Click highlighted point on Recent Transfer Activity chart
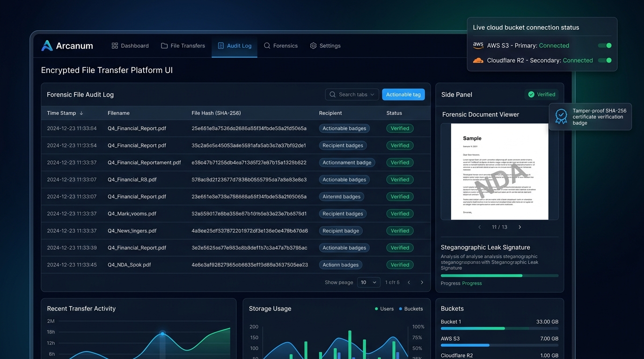The height and width of the screenshot is (359, 644). (x=162, y=334)
